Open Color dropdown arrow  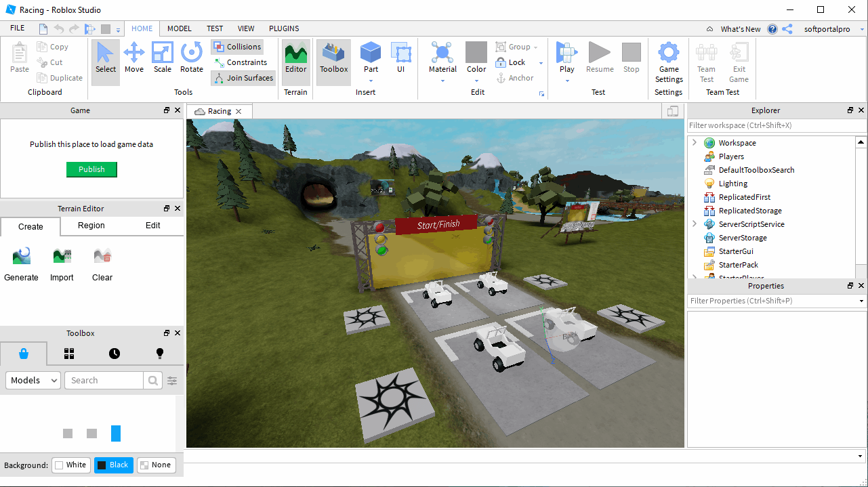(476, 81)
